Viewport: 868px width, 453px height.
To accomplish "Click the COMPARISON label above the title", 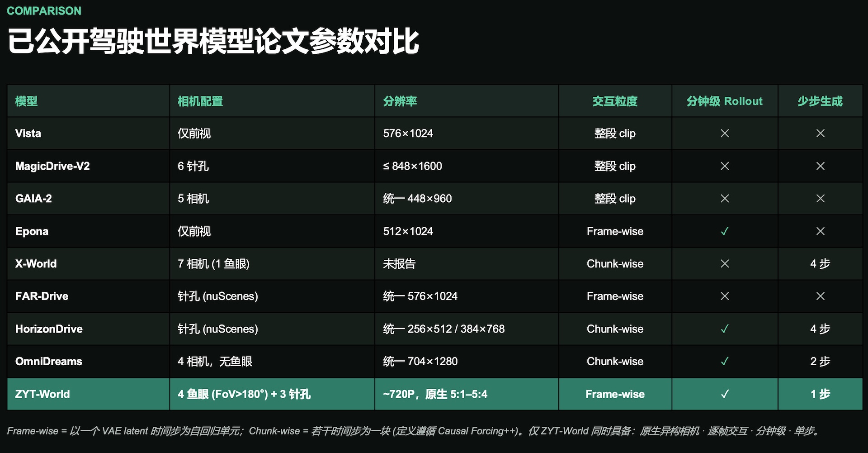I will point(44,11).
